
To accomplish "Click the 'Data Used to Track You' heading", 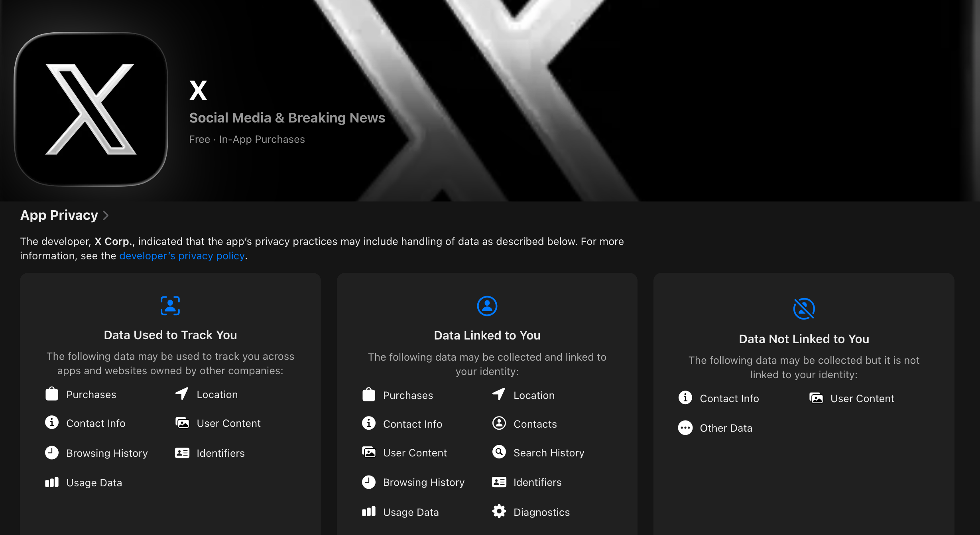I will click(x=170, y=335).
